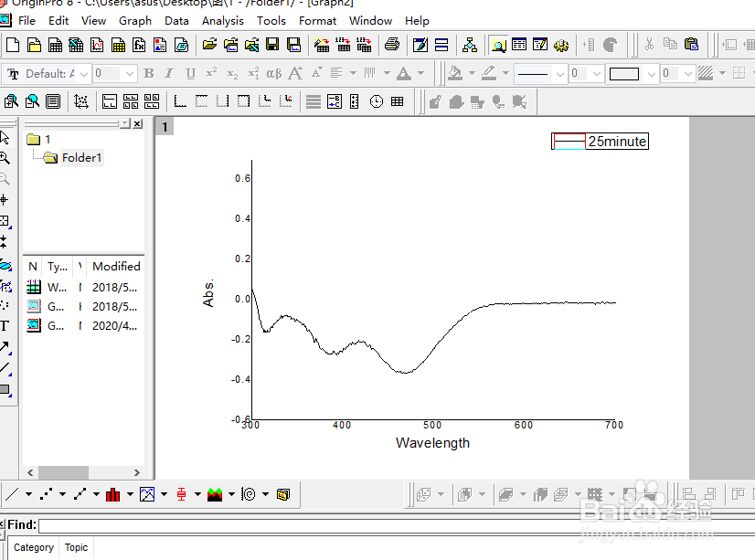The image size is (755, 560).
Task: Save the current project
Action: [x=272, y=46]
